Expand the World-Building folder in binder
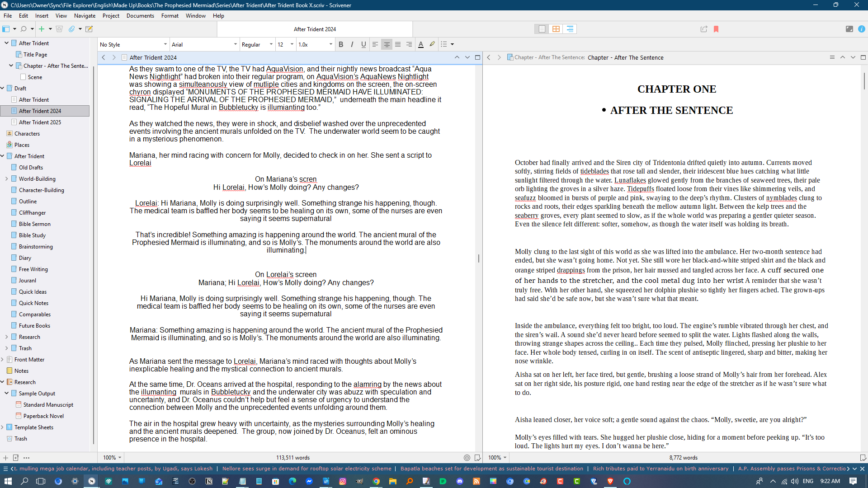Viewport: 868px width, 488px height. 7,179
